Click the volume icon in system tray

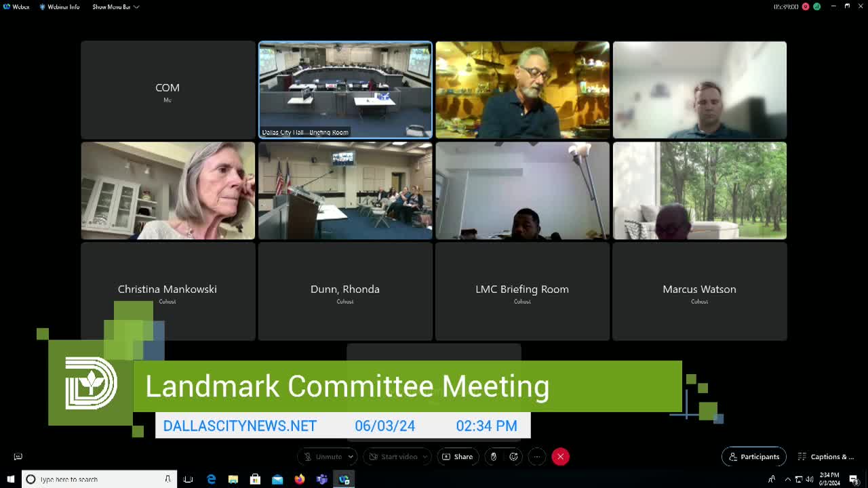(x=809, y=479)
